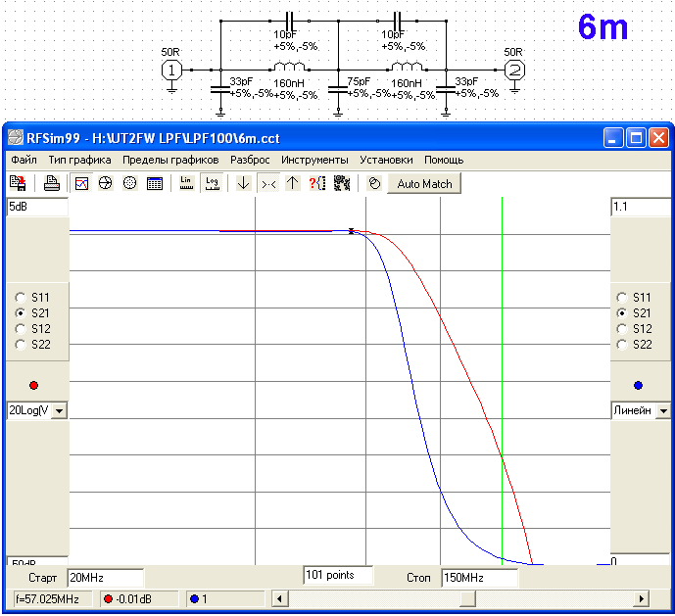Click the right 10pF capacitor symbol
The image size is (675, 616).
(x=398, y=21)
